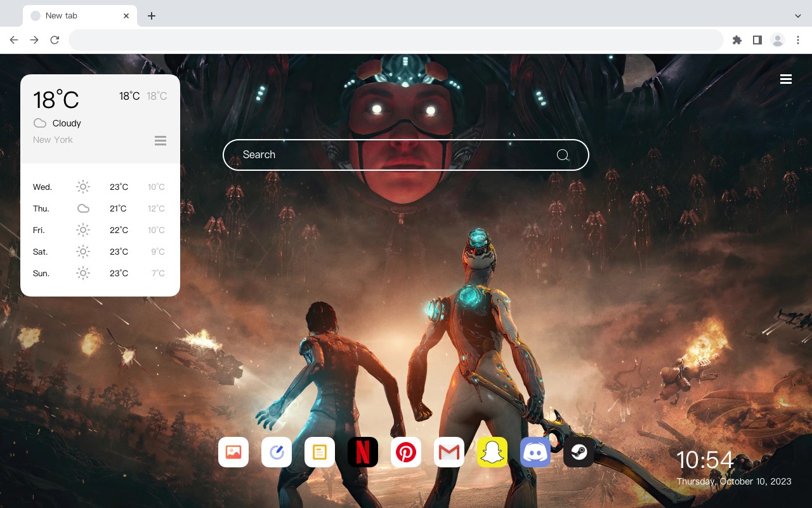Open the Pinterest shortcut
The image size is (812, 508).
coord(406,452)
